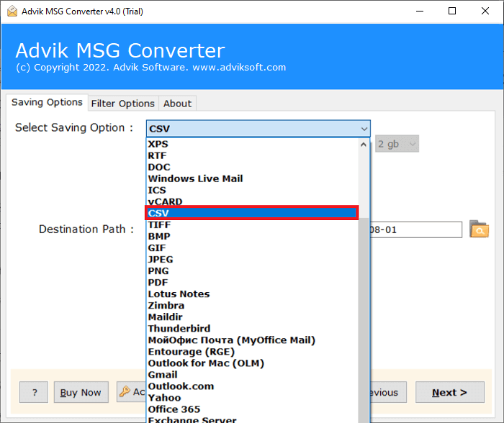Click the dropdown list scroll-up arrow
The width and height of the screenshot is (504, 423).
pos(364,145)
